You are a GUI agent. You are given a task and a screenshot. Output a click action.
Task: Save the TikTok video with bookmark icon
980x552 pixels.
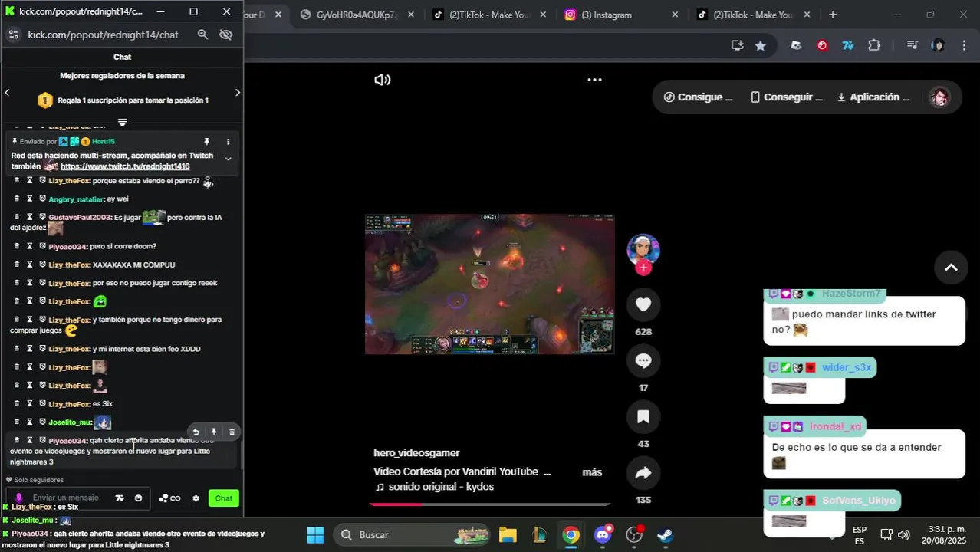click(643, 416)
